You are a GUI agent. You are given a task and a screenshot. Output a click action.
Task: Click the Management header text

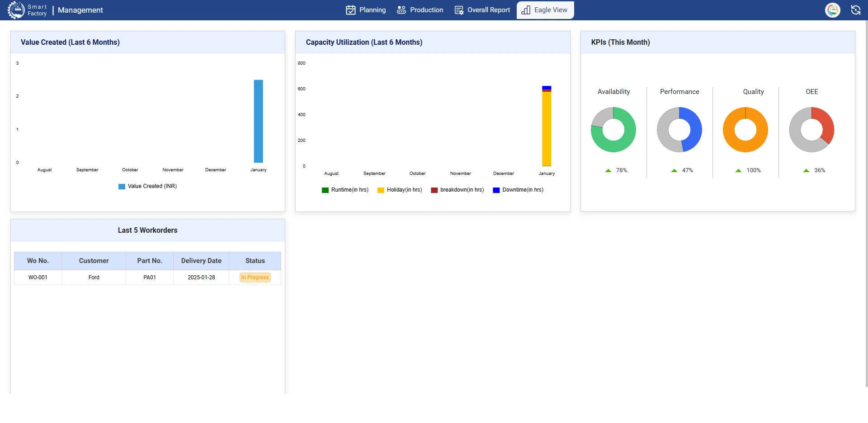point(80,10)
